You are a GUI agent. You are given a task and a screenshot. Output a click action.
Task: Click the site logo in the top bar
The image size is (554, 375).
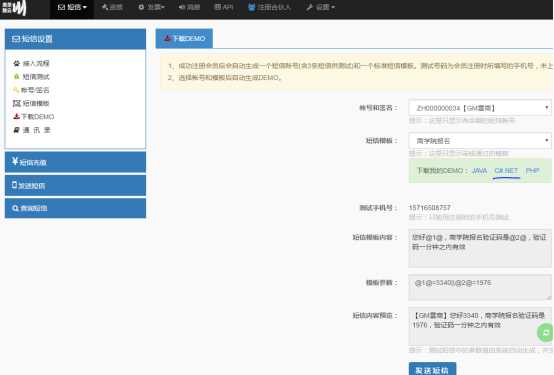click(14, 7)
